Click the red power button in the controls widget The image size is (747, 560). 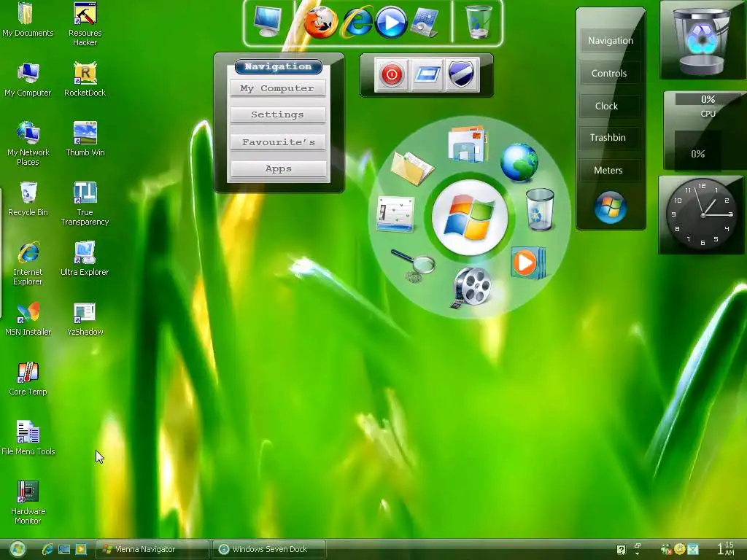coord(392,74)
